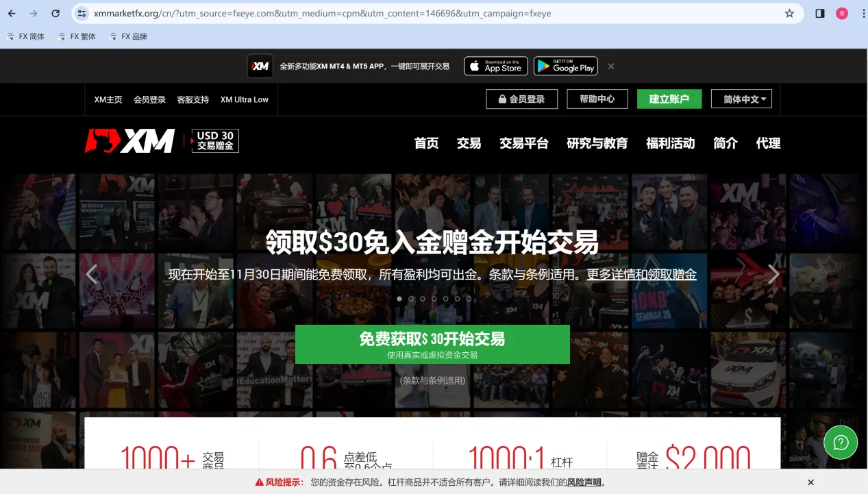The image size is (868, 494).
Task: Click the red warning triangle icon
Action: click(259, 482)
